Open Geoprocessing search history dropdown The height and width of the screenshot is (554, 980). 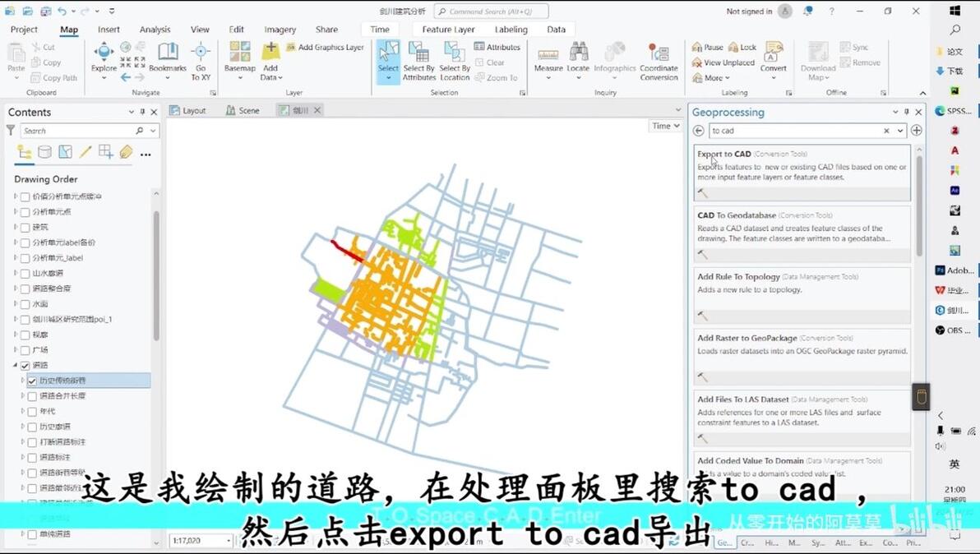coord(900,131)
